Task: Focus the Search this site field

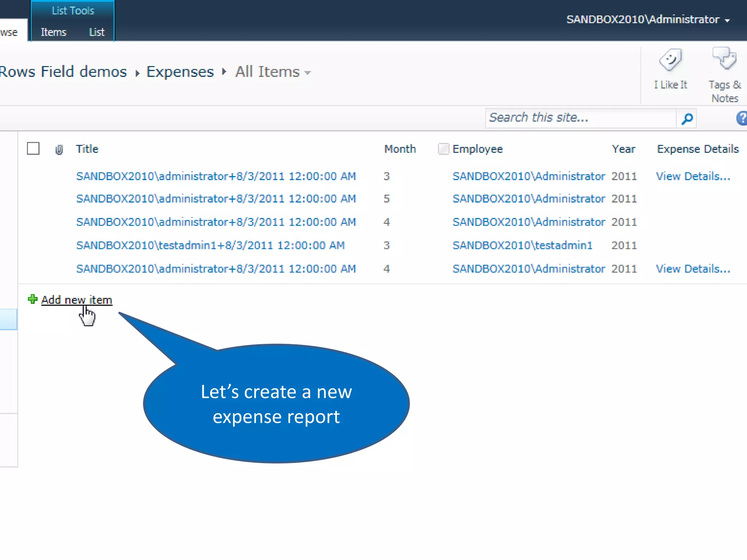Action: click(x=581, y=118)
